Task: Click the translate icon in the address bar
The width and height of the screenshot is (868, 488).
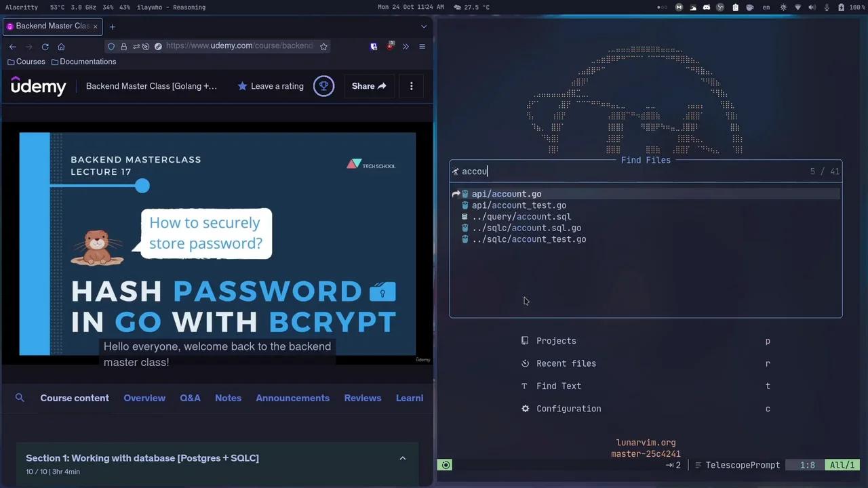Action: 157,46
